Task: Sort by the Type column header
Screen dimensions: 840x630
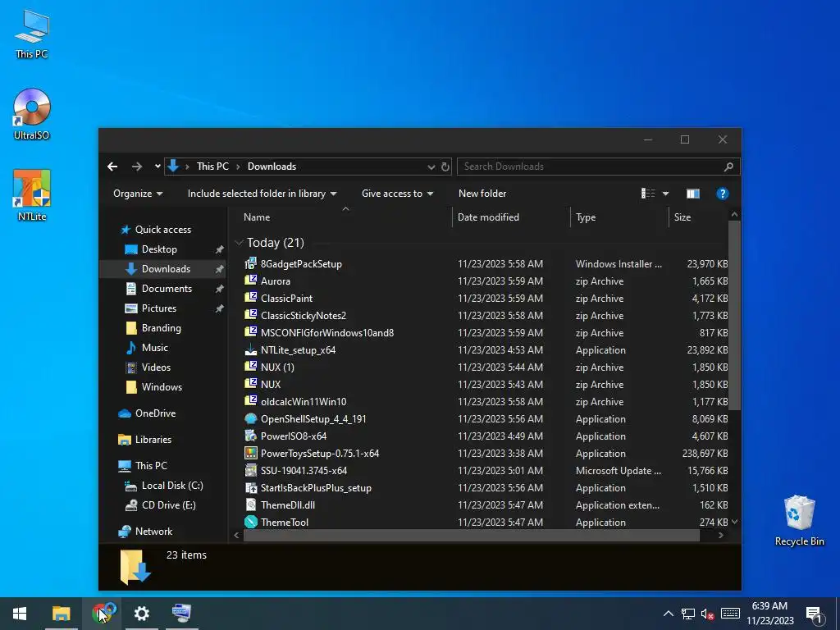Action: click(x=619, y=217)
